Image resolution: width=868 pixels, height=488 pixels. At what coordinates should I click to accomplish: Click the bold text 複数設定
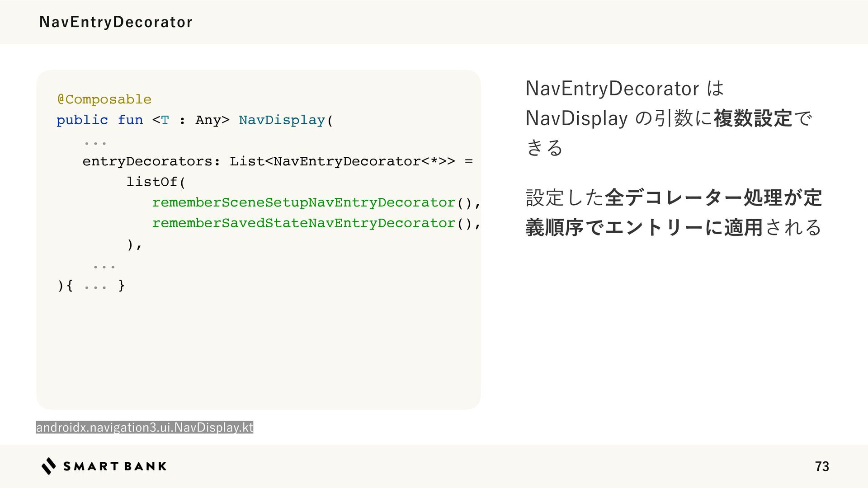pos(753,118)
